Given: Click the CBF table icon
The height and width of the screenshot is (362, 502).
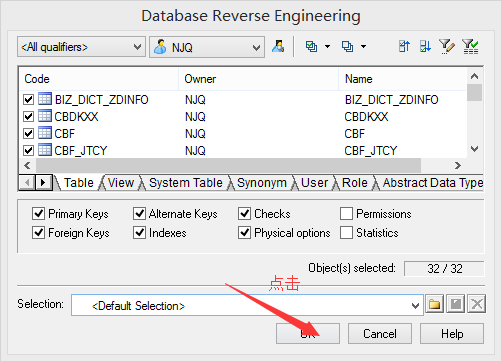Looking at the screenshot, I should pos(45,133).
